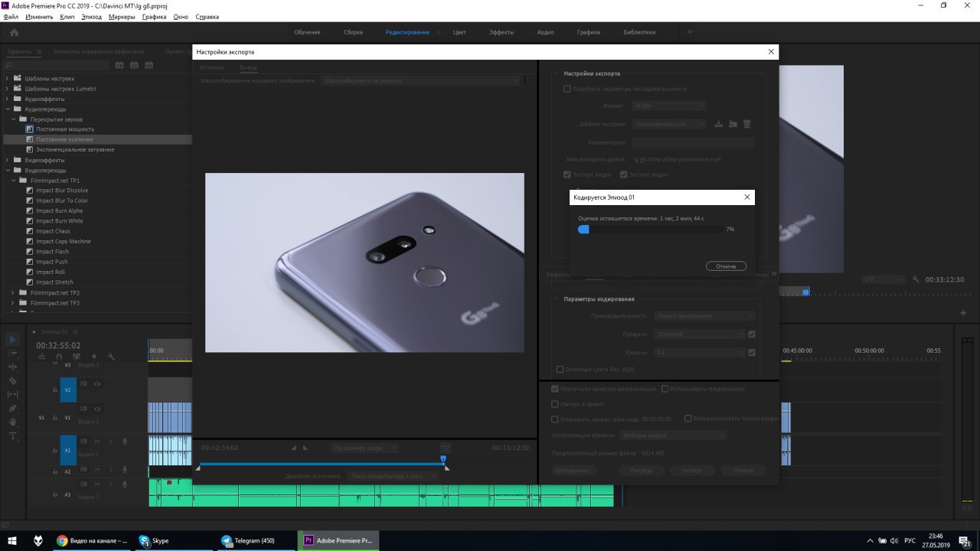Switch to the Аудио workspace tab
The image size is (980, 551).
coord(546,32)
